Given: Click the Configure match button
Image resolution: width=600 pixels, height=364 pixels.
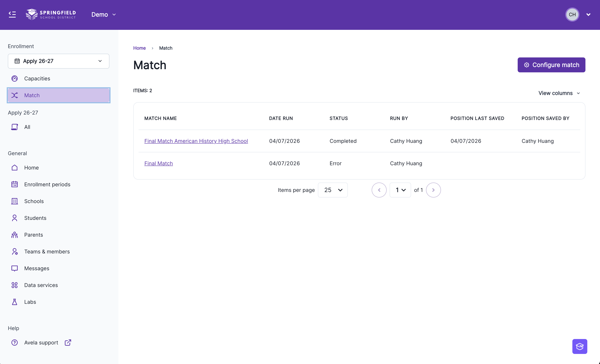Looking at the screenshot, I should 551,65.
